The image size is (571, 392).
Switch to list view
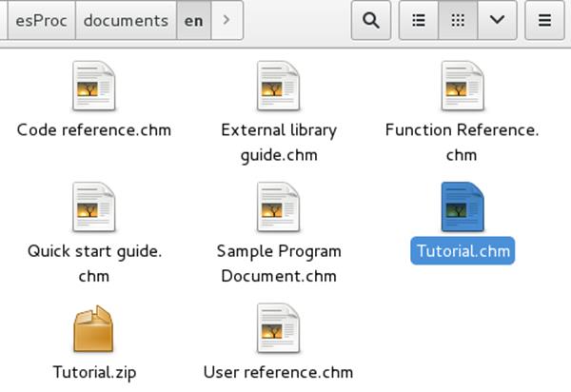tap(419, 20)
